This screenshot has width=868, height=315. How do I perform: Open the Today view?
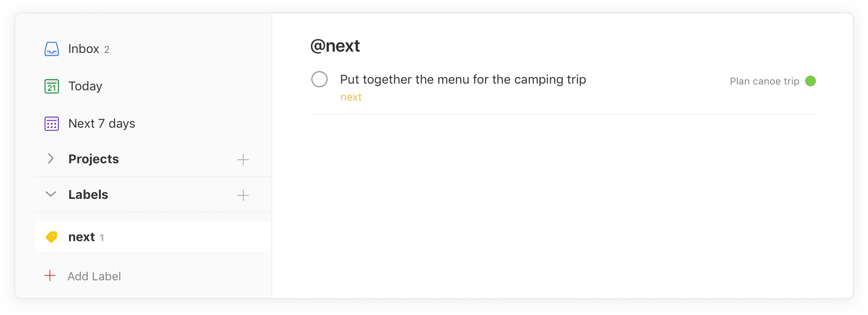tap(85, 86)
